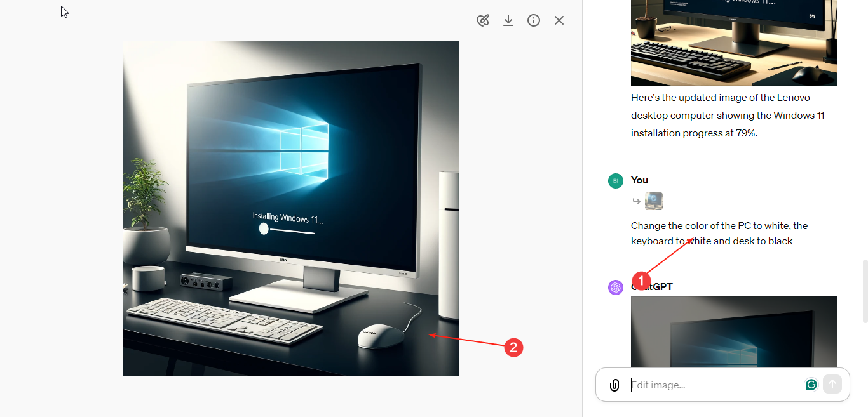Click the chat scrollbar thumb
868x417 pixels.
coord(864,292)
